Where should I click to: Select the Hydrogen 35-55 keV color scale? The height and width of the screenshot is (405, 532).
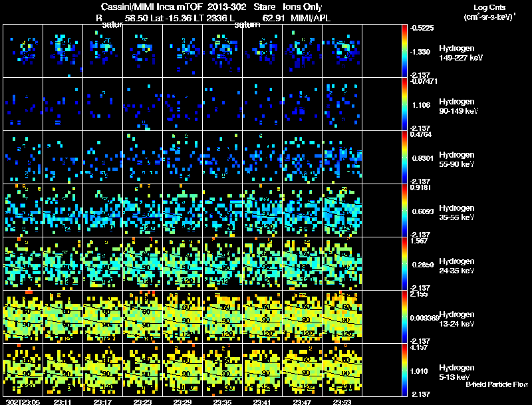(x=405, y=210)
